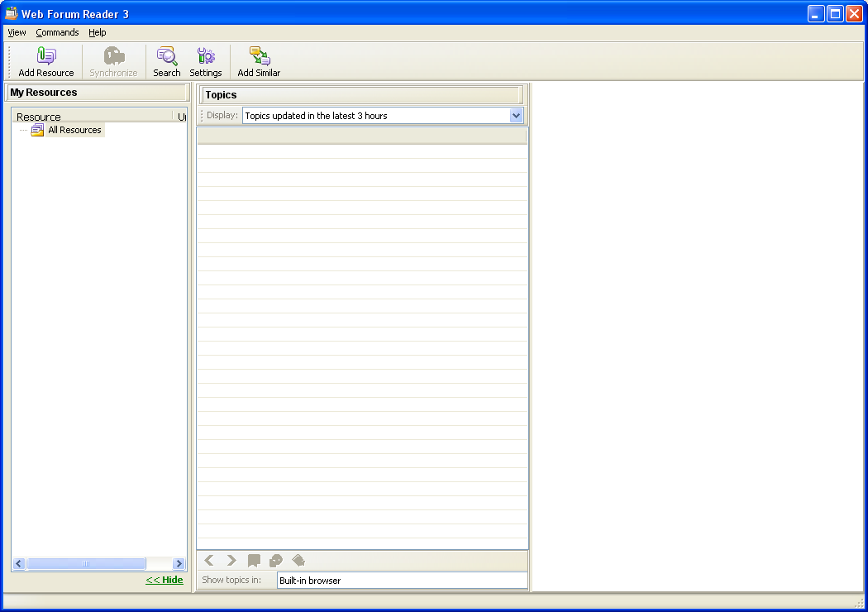Click the Show topics in browser field
868x612 pixels.
pyautogui.click(x=402, y=581)
